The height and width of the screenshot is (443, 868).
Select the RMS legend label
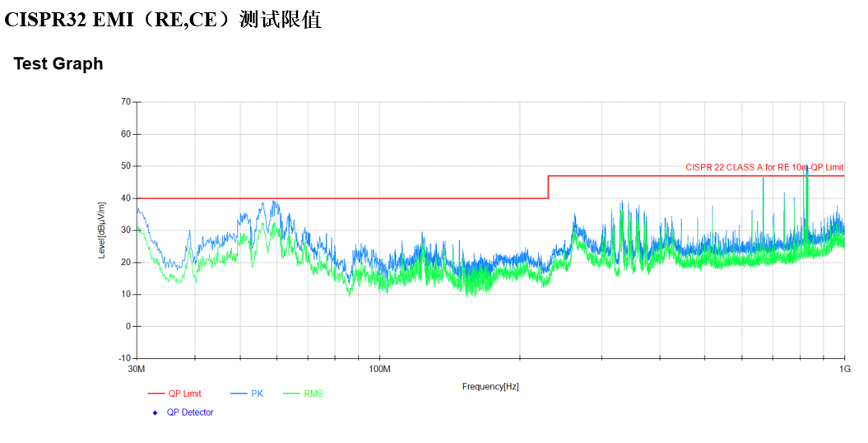(313, 394)
